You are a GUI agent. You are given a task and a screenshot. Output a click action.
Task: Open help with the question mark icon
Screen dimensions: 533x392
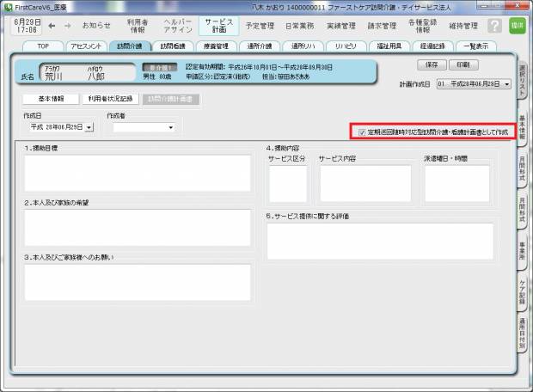[495, 26]
